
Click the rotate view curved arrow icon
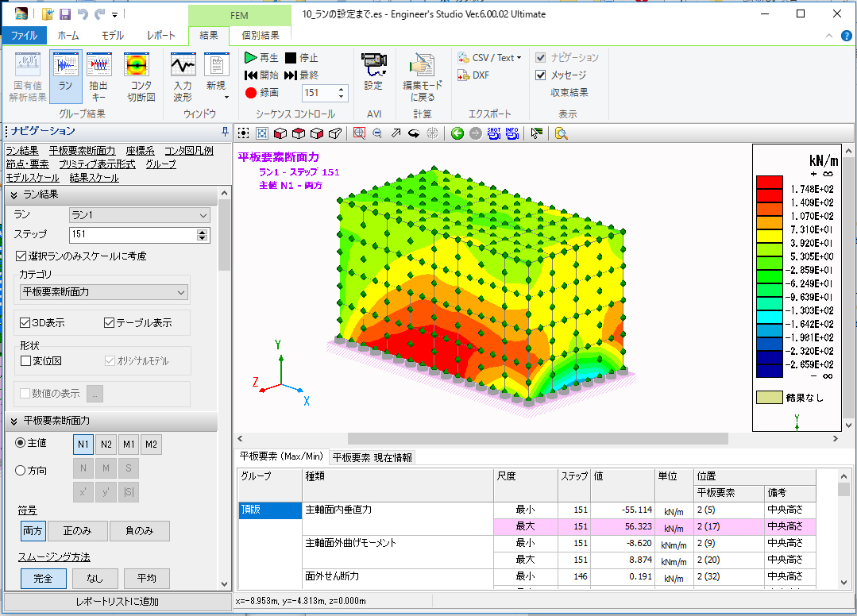pos(414,133)
